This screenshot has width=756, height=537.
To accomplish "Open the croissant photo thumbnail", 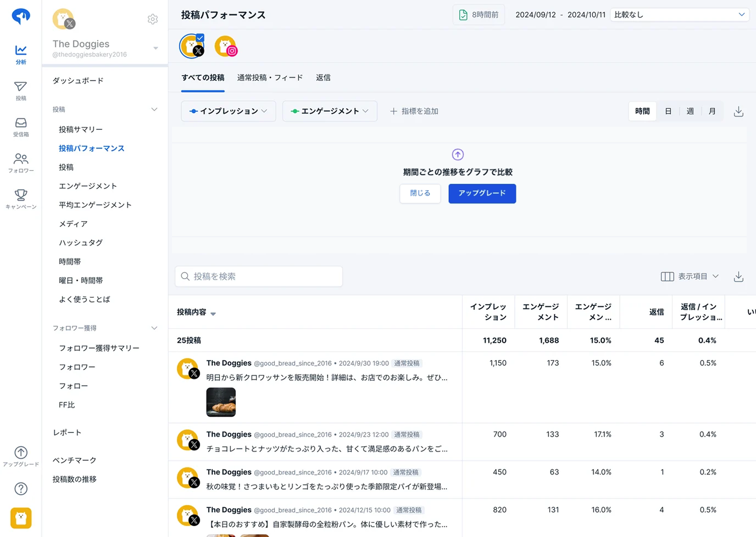I will pyautogui.click(x=221, y=402).
